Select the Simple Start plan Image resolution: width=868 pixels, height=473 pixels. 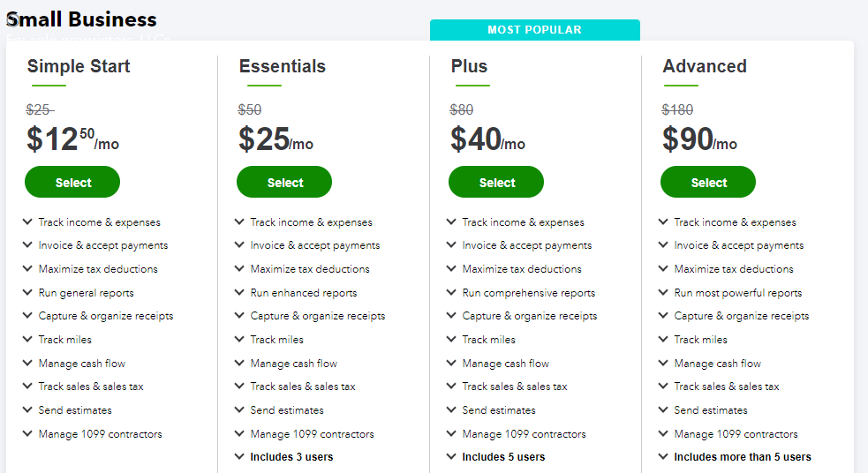72,182
